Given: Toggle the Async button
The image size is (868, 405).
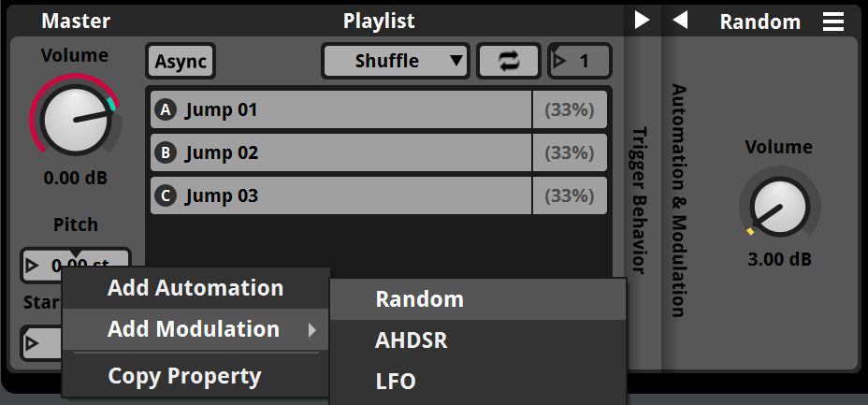Looking at the screenshot, I should pyautogui.click(x=181, y=62).
